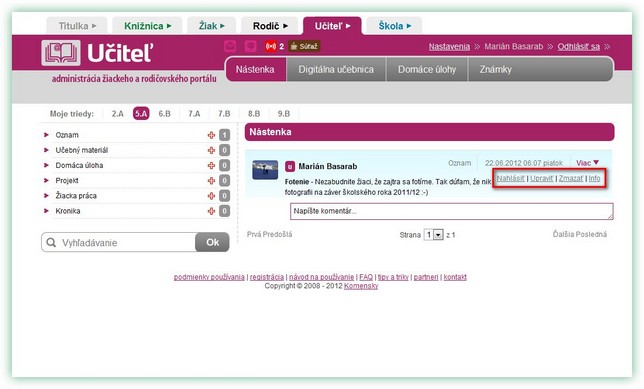Screen dimensions: 644x389
Task: Click the Projekt count badge
Action: tap(224, 181)
